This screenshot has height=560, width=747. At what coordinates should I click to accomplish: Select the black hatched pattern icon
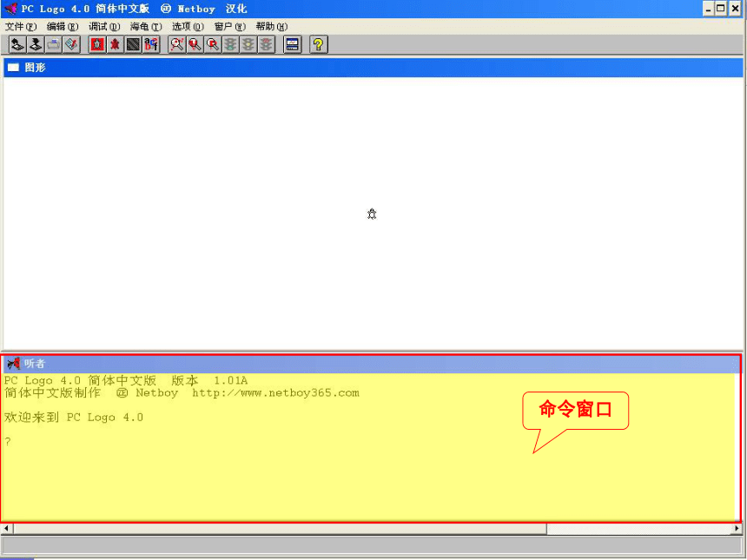pos(134,45)
